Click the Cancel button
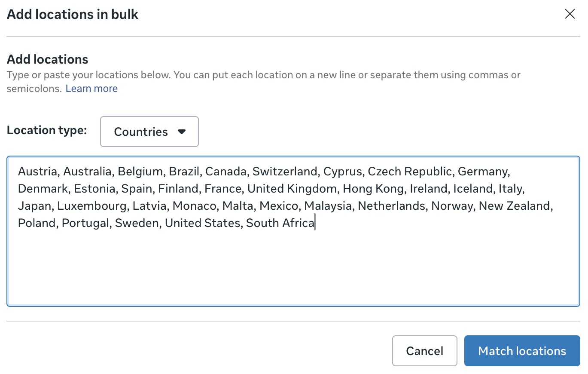This screenshot has height=374, width=588. (x=424, y=351)
